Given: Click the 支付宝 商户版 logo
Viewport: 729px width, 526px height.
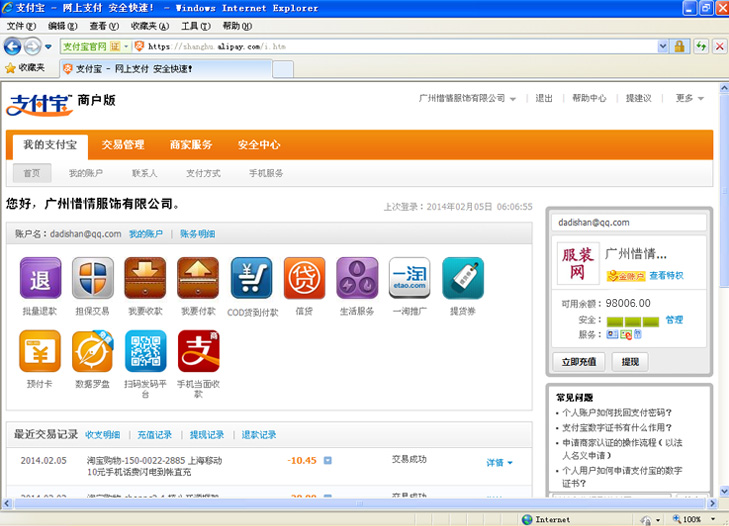Looking at the screenshot, I should pyautogui.click(x=60, y=104).
